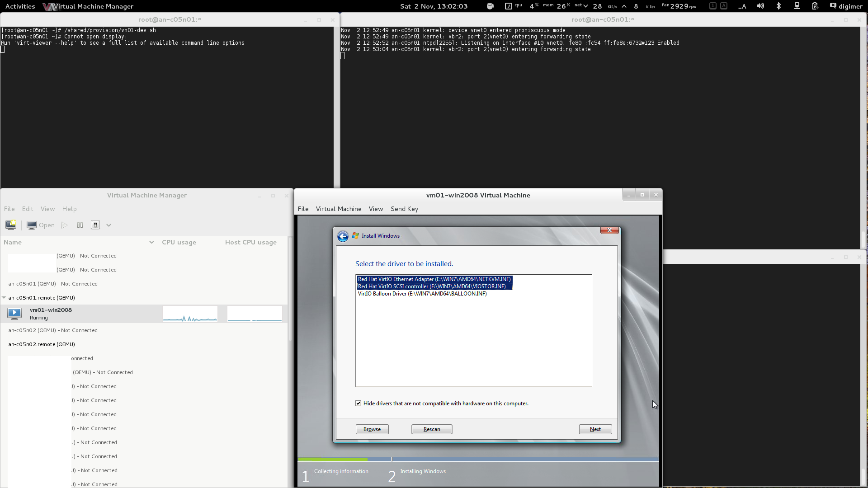868x488 pixels.
Task: Click the Installing Windows step label
Action: click(x=423, y=471)
